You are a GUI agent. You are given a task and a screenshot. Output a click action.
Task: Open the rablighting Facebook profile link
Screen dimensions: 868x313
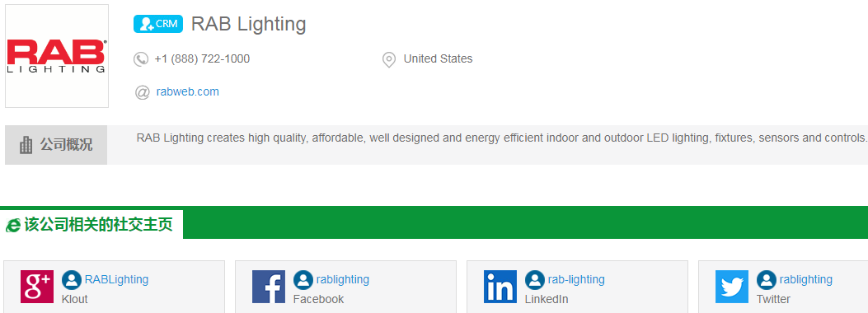coord(343,279)
